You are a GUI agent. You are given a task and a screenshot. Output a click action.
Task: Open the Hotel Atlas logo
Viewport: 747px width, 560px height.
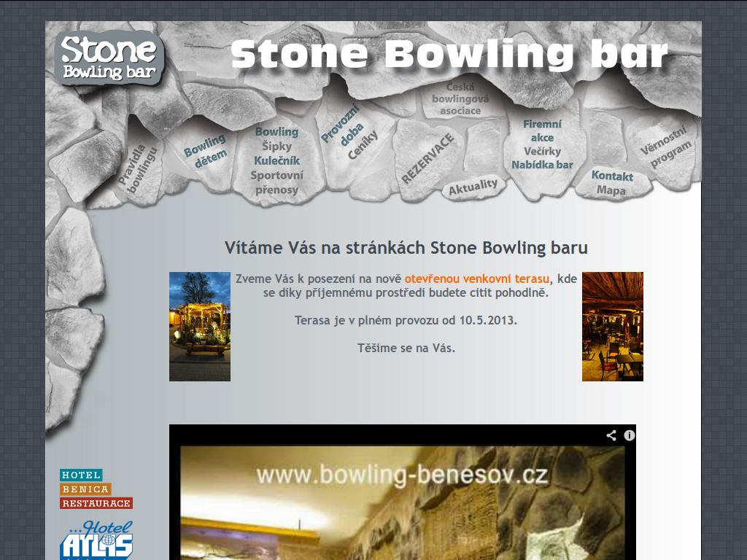(96, 540)
